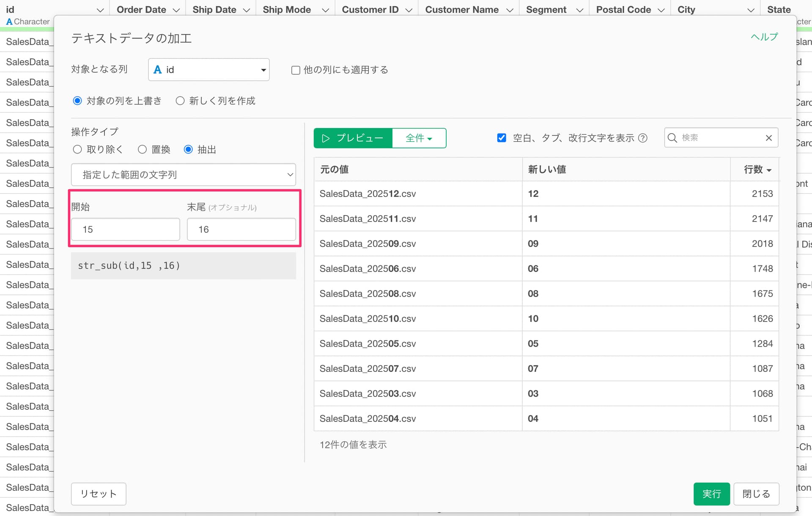Open the 全件 preview rows dropdown
812x516 pixels.
point(419,138)
